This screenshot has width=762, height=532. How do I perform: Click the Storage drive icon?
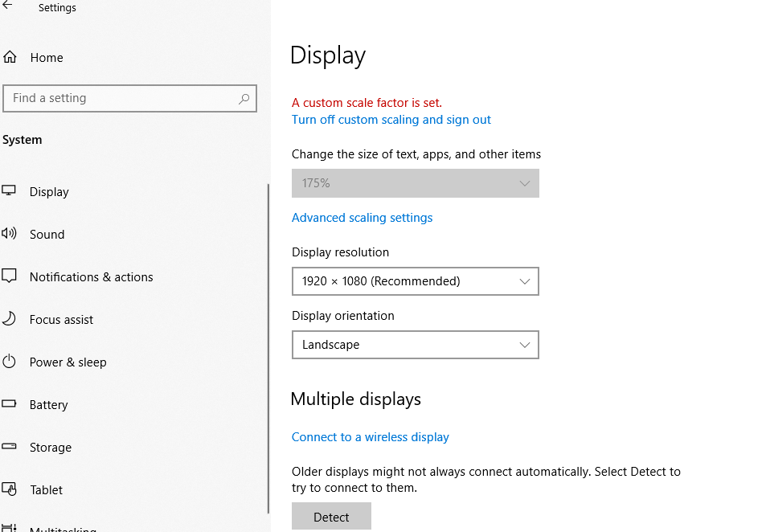tap(9, 446)
